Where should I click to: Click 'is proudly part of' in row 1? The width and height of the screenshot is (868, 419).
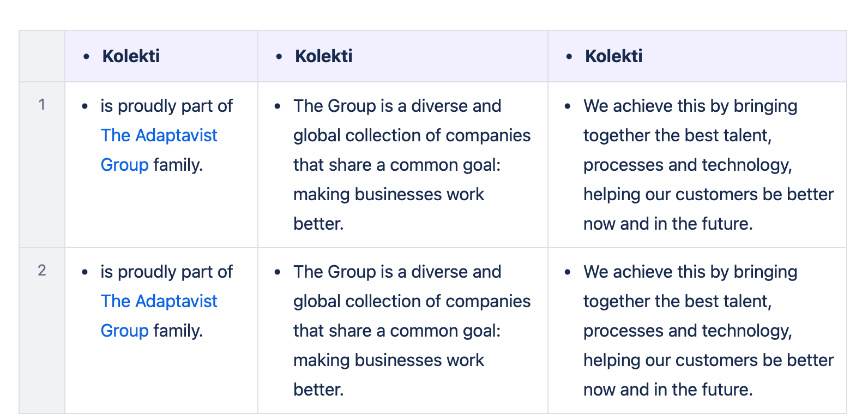tap(166, 106)
